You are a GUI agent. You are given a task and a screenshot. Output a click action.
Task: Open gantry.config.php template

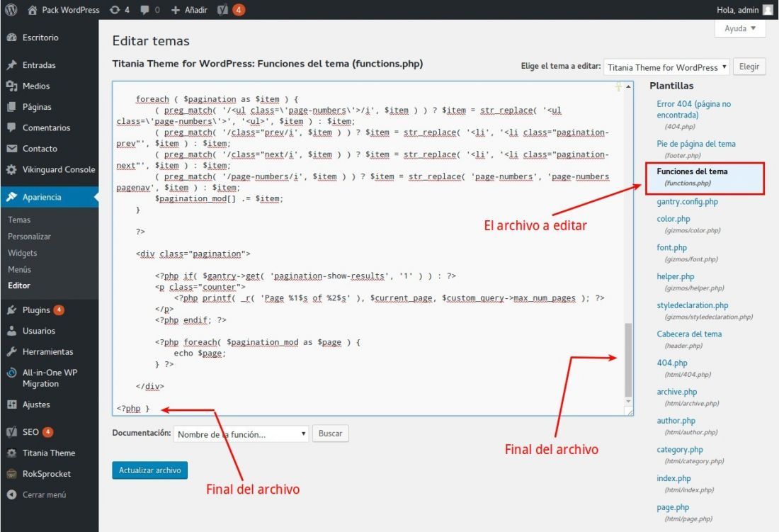click(687, 202)
